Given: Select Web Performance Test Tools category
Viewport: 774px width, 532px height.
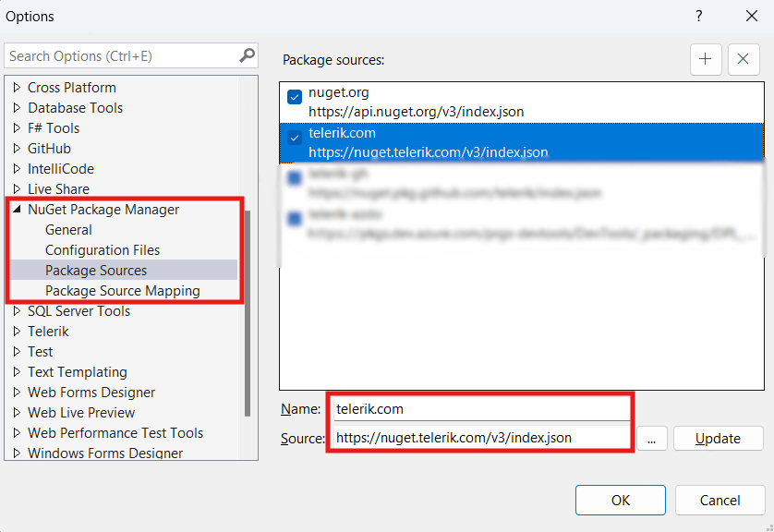Looking at the screenshot, I should tap(115, 433).
